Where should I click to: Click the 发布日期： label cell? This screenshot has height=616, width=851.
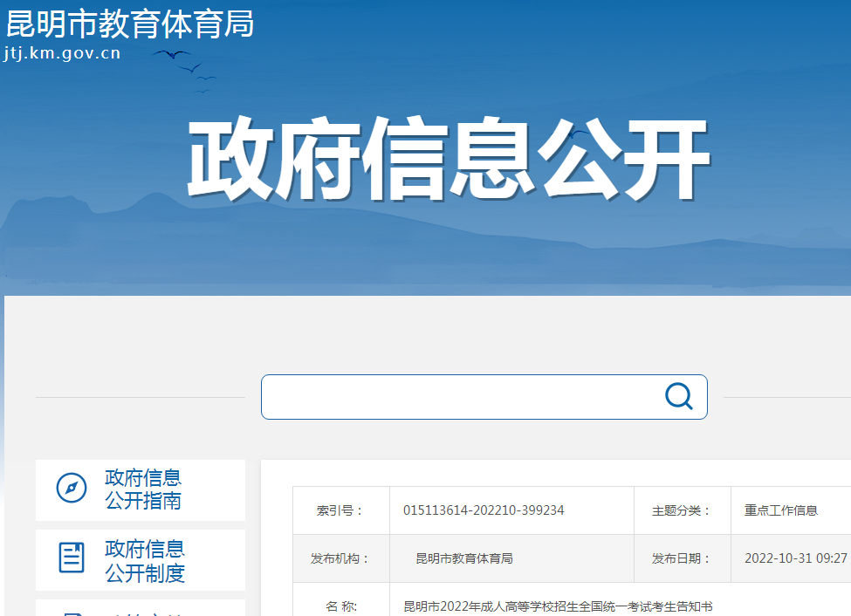click(683, 558)
